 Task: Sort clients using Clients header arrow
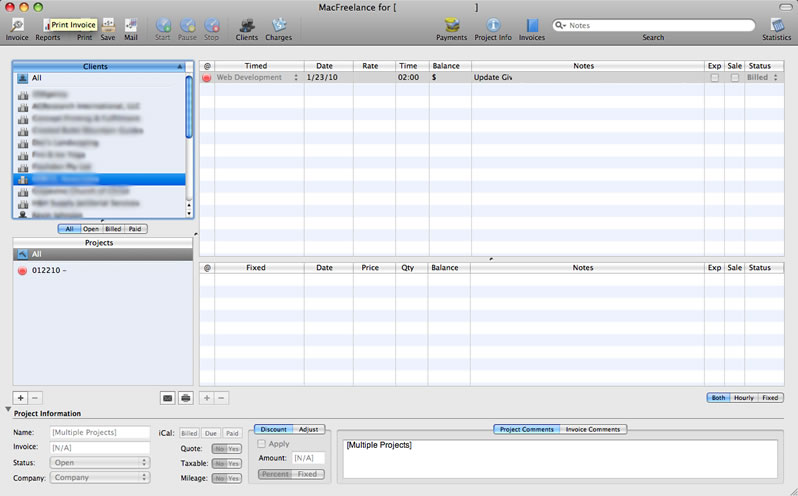(x=180, y=67)
